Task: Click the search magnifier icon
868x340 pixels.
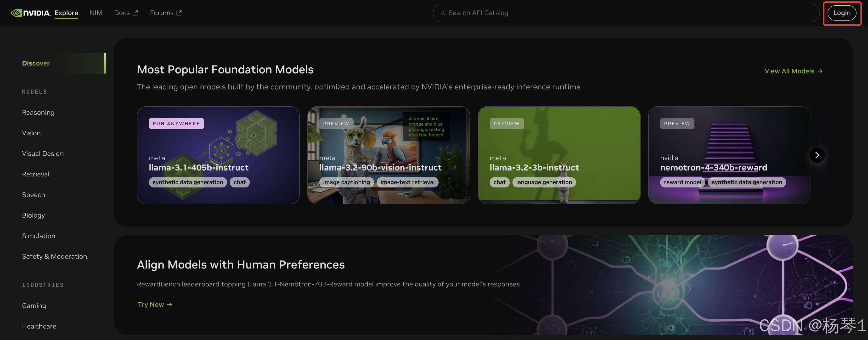Action: point(442,13)
